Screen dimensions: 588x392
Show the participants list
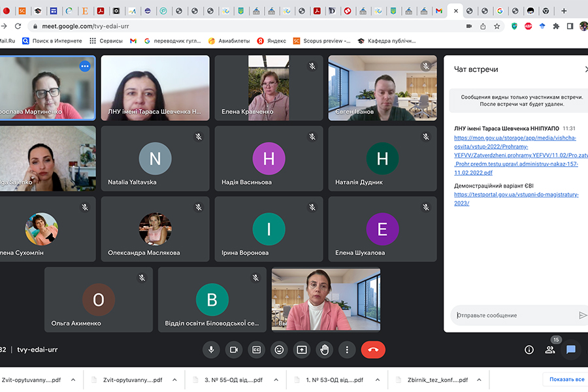[x=550, y=350]
